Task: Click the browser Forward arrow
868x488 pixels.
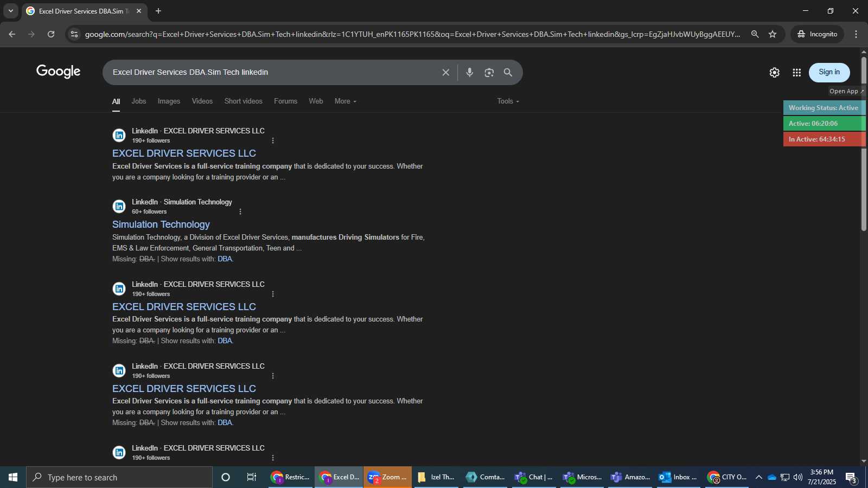Action: [x=31, y=34]
